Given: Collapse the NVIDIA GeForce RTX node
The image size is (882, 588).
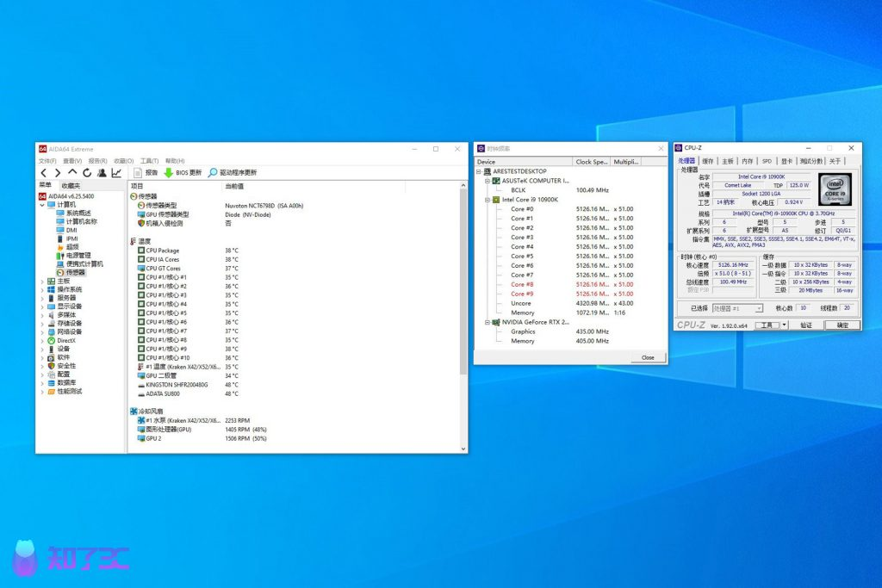Looking at the screenshot, I should click(x=488, y=322).
